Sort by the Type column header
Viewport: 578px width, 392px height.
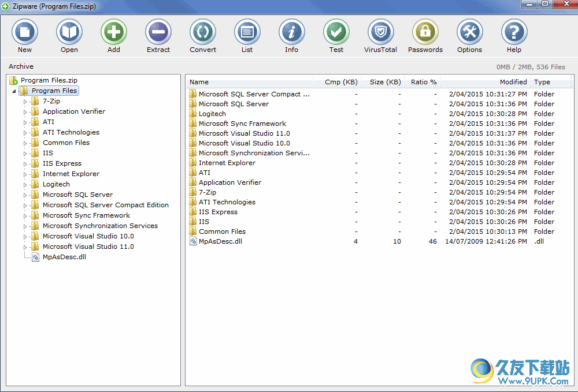(x=551, y=82)
